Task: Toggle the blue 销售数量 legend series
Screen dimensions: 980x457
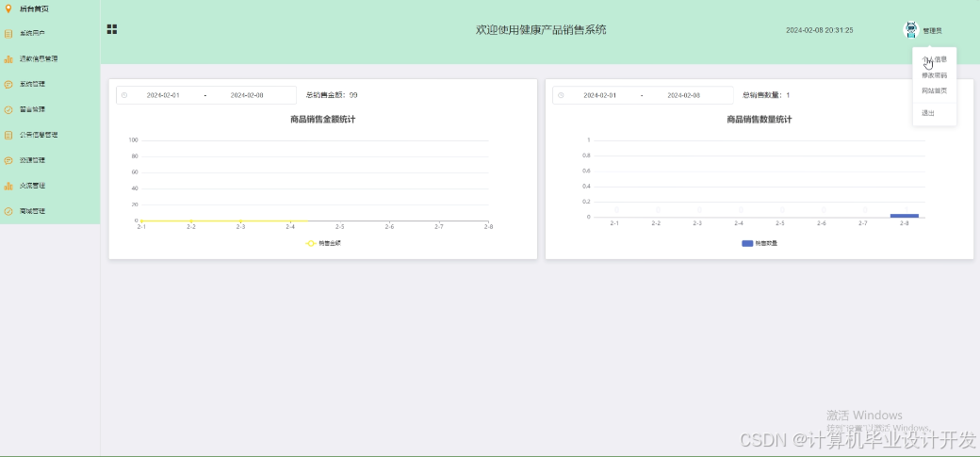Action: 759,243
